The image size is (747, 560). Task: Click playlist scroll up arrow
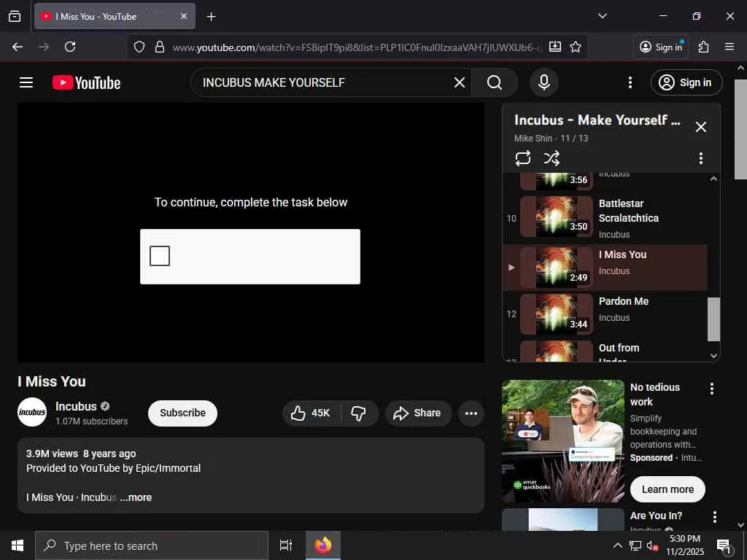(x=713, y=179)
